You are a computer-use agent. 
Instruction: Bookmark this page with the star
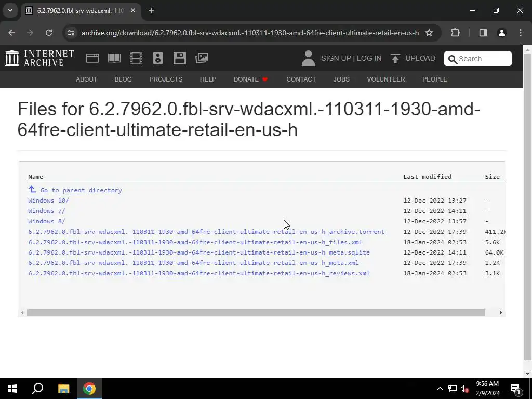pos(429,33)
